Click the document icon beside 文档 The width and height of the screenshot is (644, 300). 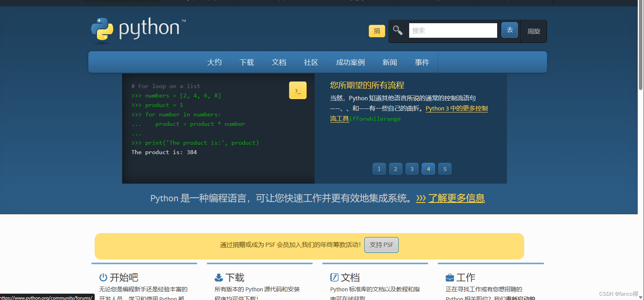[x=334, y=278]
